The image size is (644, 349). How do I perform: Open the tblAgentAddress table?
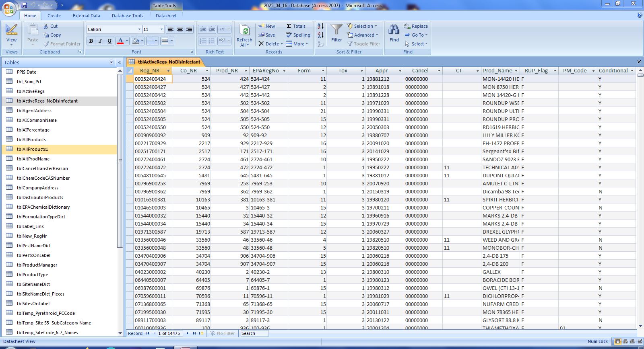(59, 111)
